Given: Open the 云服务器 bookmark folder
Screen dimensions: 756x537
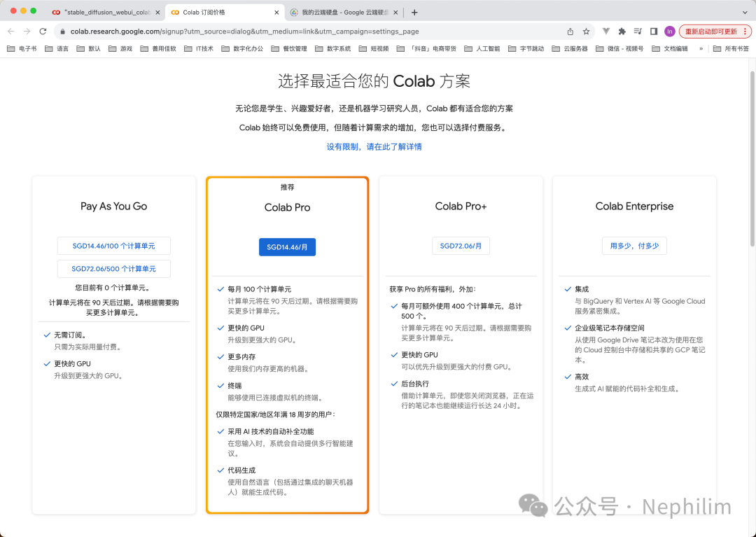Looking at the screenshot, I should pos(570,49).
